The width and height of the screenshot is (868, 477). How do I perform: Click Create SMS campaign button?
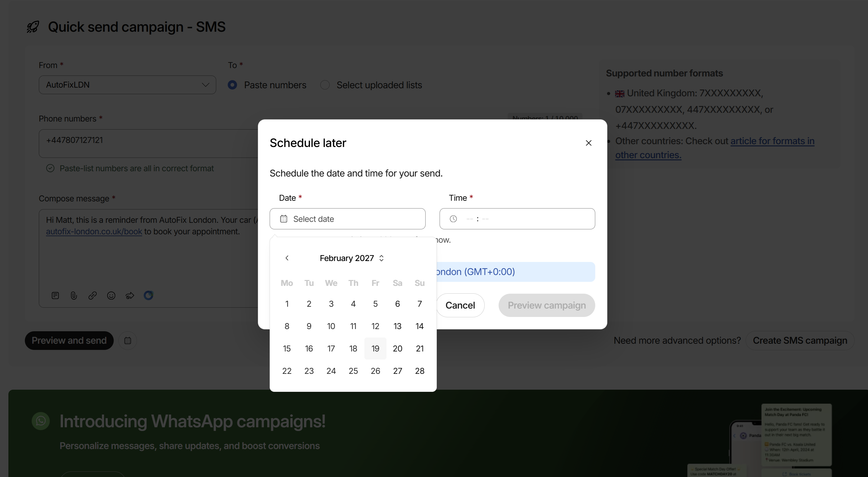[x=800, y=341]
